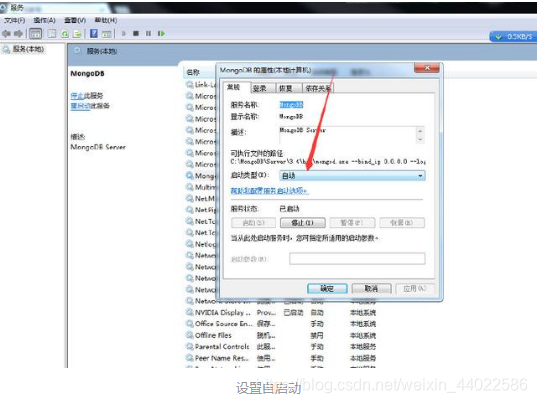The height and width of the screenshot is (403, 537).
Task: Click the 停止(T) button in the dialog
Action: (x=302, y=223)
